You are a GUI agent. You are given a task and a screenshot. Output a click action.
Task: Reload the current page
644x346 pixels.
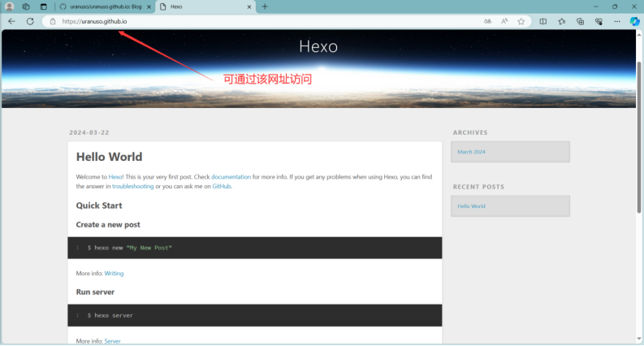(x=30, y=21)
